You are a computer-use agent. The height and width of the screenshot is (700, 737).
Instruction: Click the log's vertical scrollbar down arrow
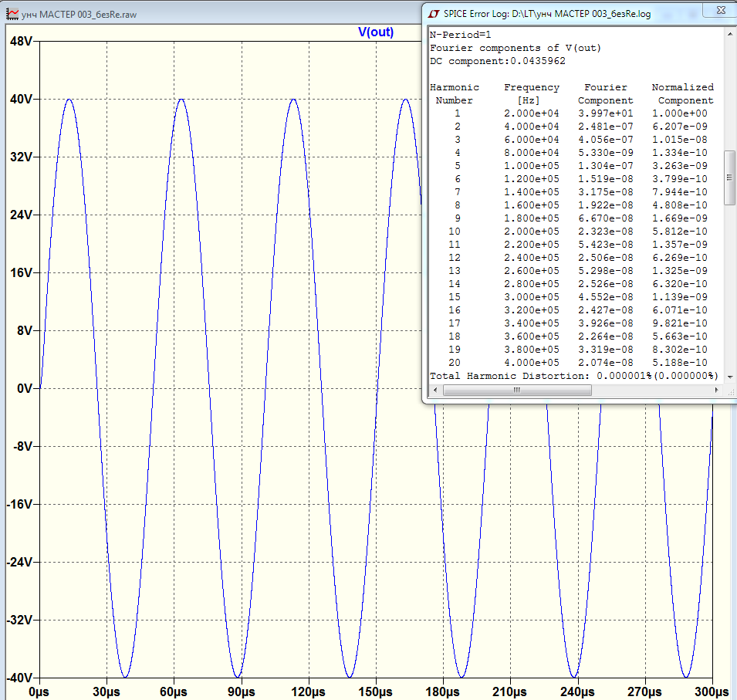click(729, 378)
